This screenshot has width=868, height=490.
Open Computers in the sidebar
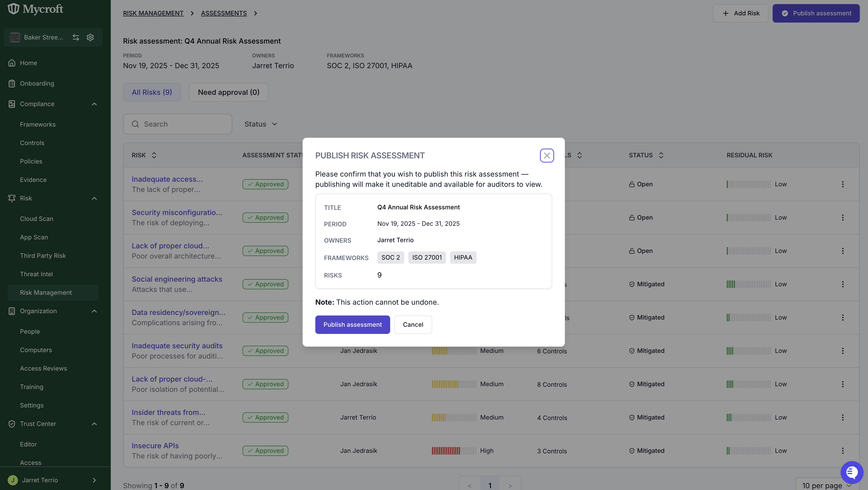click(x=36, y=350)
